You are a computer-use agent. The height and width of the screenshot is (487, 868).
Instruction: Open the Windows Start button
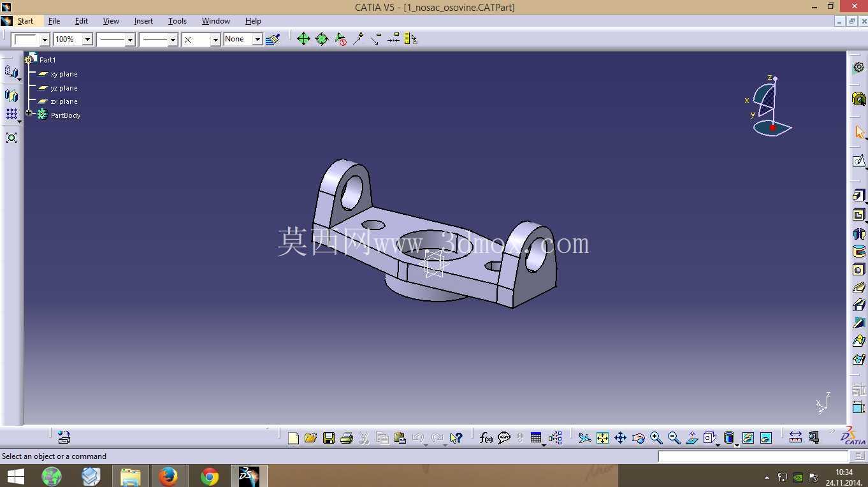[x=15, y=476]
